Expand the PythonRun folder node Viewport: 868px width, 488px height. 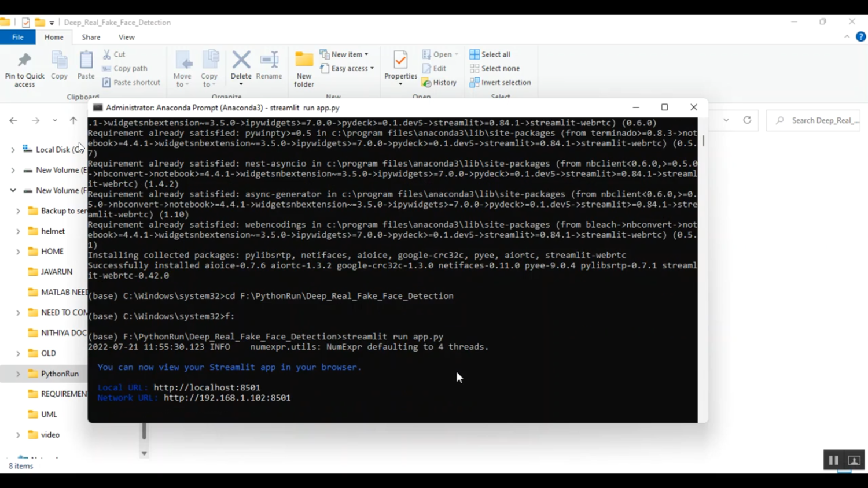(18, 374)
